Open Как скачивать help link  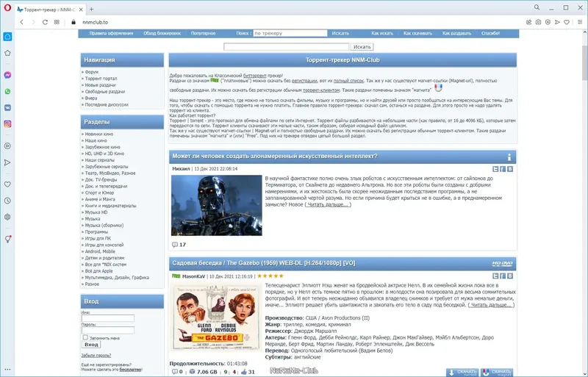(417, 33)
